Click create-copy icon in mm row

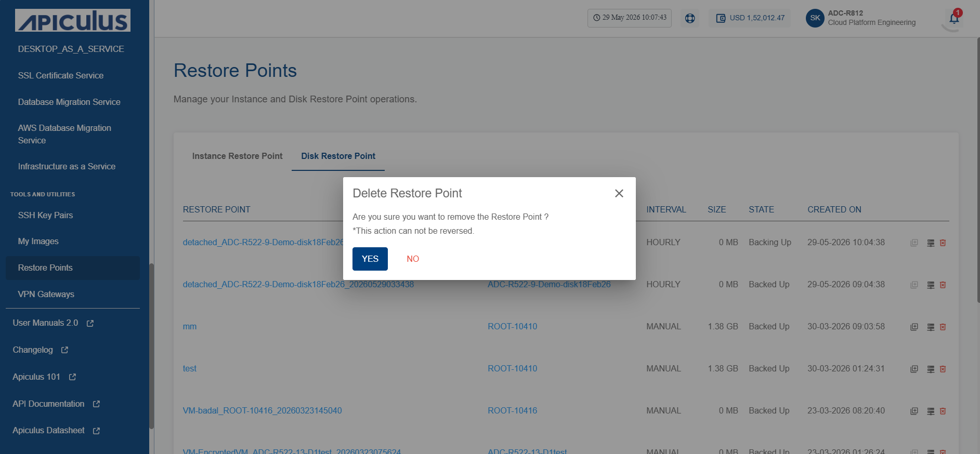tap(914, 327)
